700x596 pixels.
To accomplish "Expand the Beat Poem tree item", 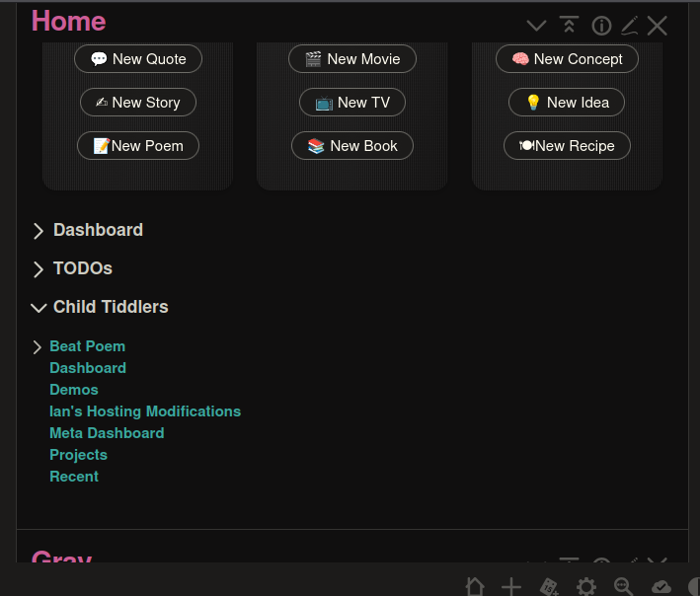I will pos(38,347).
